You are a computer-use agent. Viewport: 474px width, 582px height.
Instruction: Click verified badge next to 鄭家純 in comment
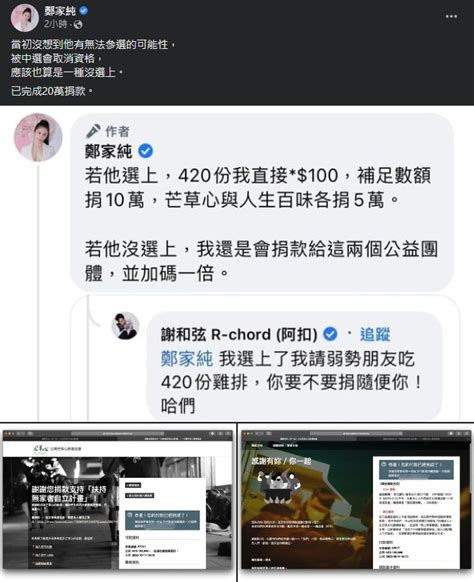click(x=146, y=151)
